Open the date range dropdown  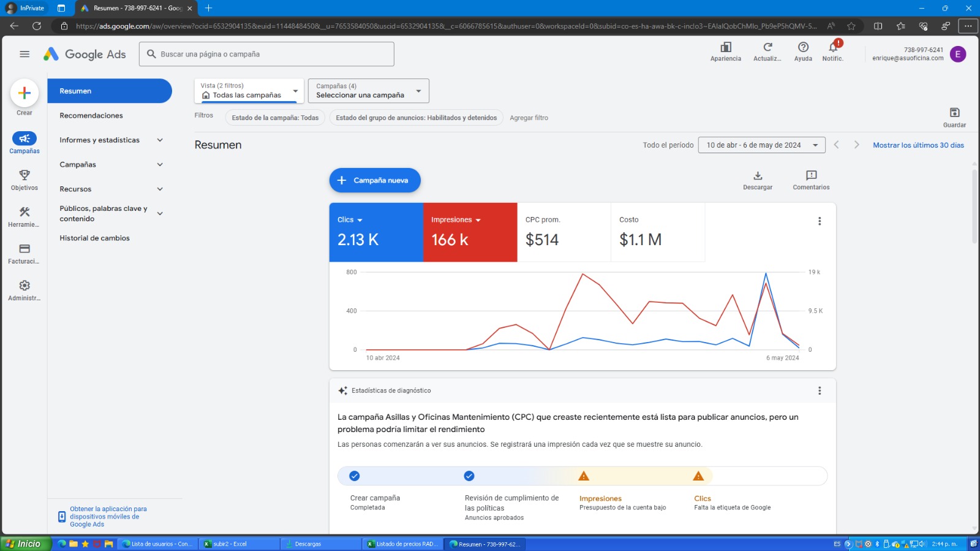click(x=761, y=145)
